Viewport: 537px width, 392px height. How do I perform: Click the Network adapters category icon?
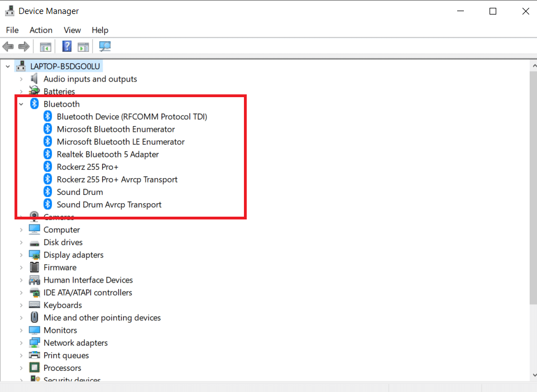coord(34,343)
